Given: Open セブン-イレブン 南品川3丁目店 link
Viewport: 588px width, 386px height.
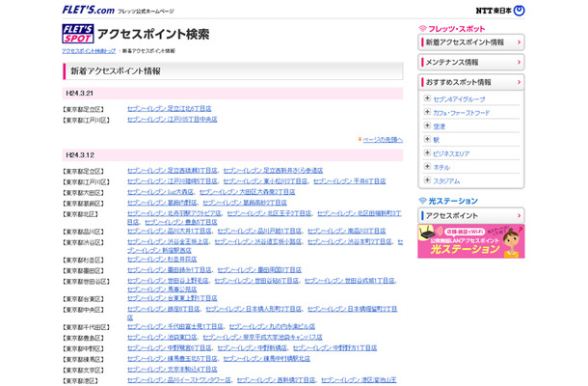Looking at the screenshot, I should point(346,231).
